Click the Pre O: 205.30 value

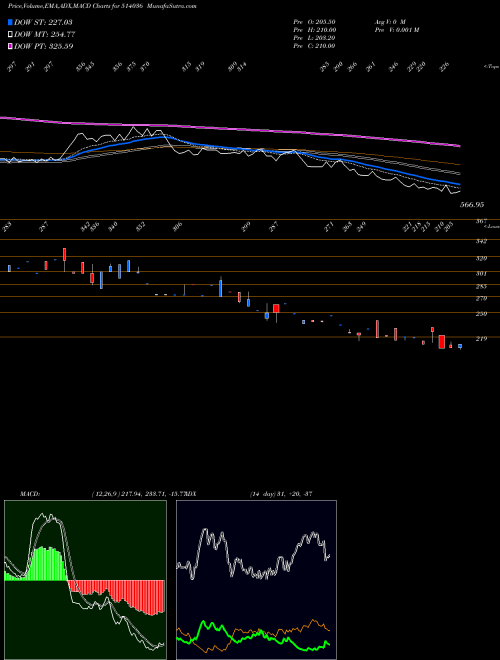coord(314,22)
